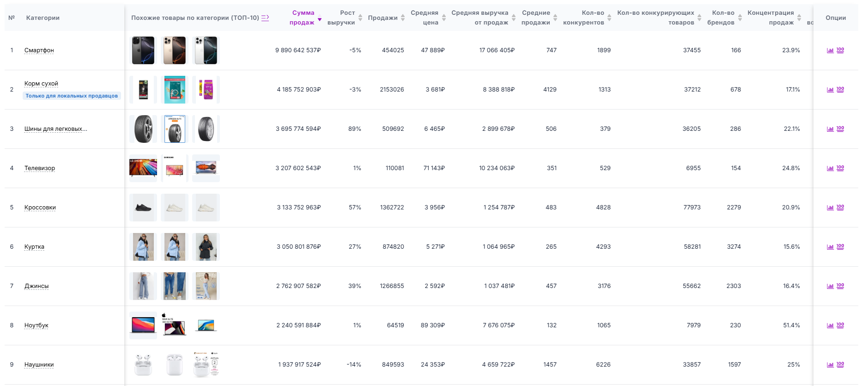
Task: Open Samsung TV thumbnail in Телевизор row
Action: pos(175,168)
